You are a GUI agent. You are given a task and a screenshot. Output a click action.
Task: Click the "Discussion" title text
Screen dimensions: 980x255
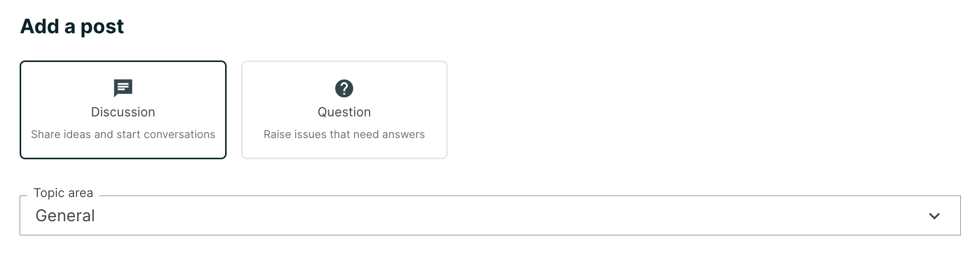click(x=123, y=112)
